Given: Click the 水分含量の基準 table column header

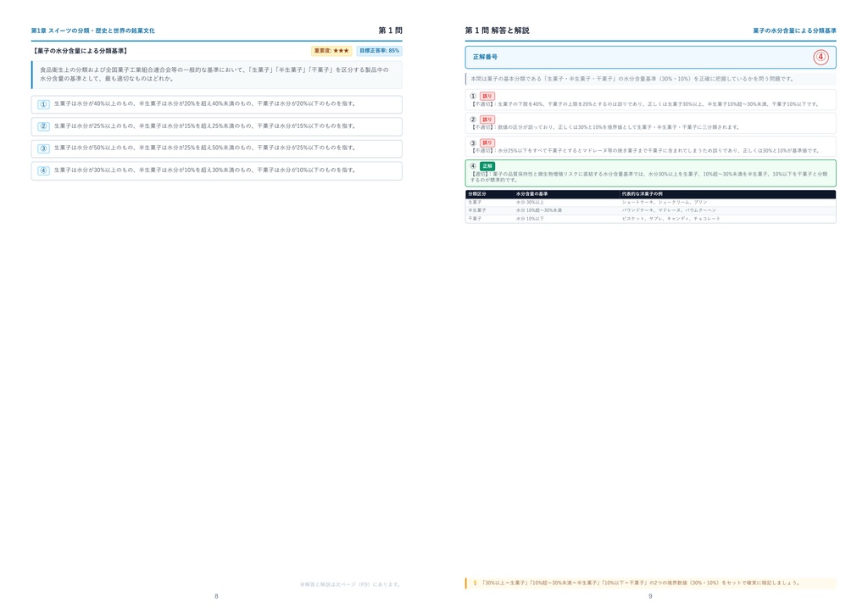Looking at the screenshot, I should click(x=532, y=194).
